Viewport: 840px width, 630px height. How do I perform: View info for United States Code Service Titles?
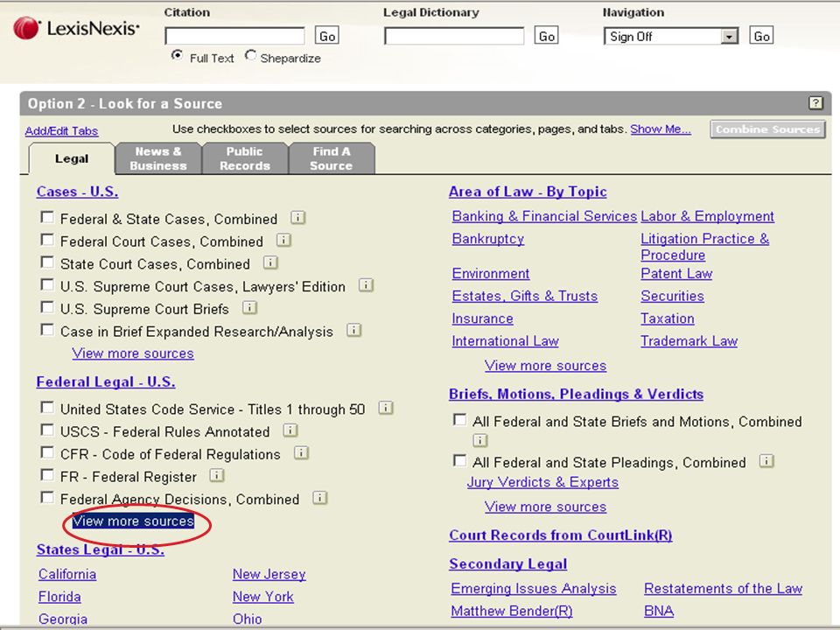click(386, 408)
